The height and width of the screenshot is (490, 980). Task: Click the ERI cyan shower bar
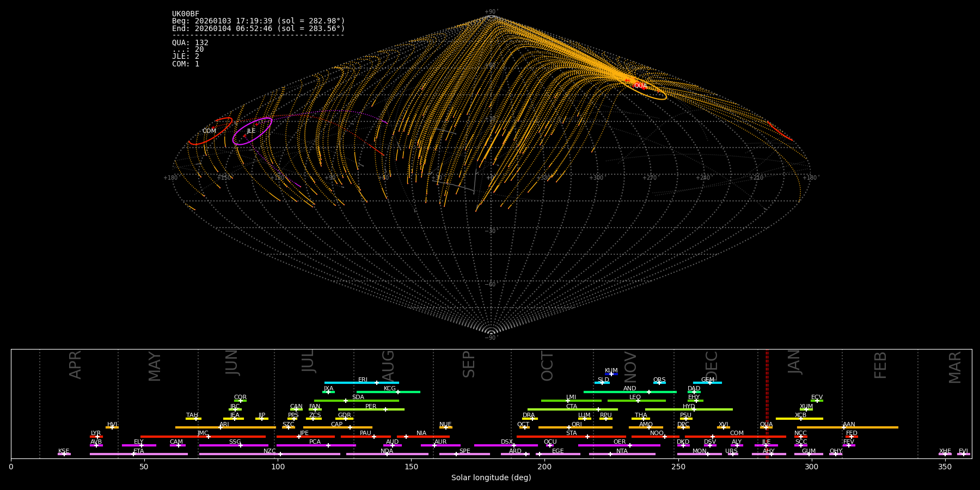362,383
